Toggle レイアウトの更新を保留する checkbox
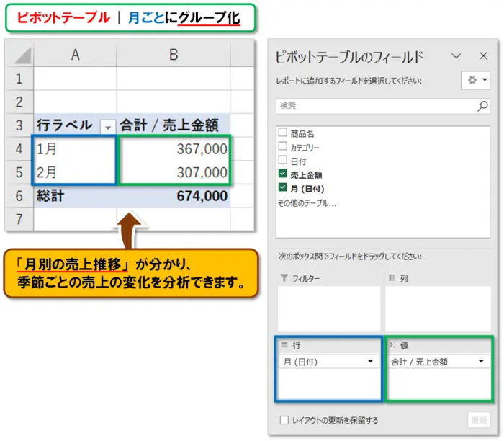Image resolution: width=504 pixels, height=441 pixels. coord(284,420)
